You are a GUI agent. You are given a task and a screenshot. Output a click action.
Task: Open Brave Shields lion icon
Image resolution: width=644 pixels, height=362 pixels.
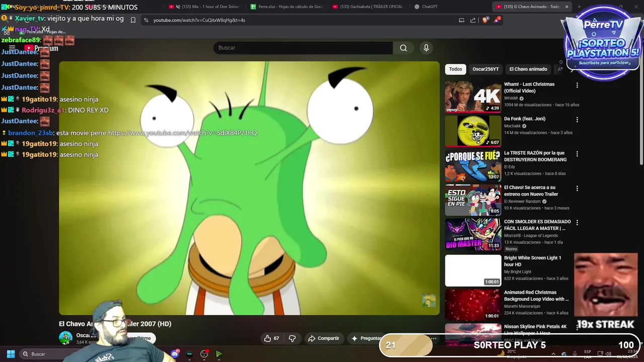coord(486,20)
